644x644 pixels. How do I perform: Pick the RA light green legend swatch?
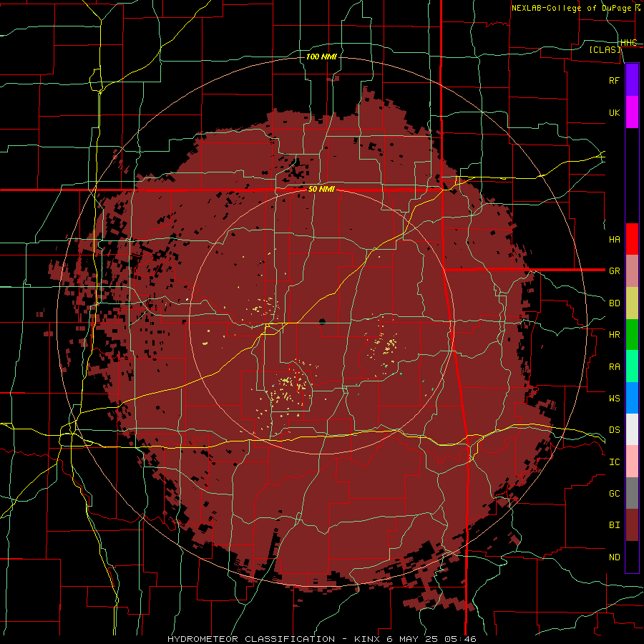click(632, 366)
